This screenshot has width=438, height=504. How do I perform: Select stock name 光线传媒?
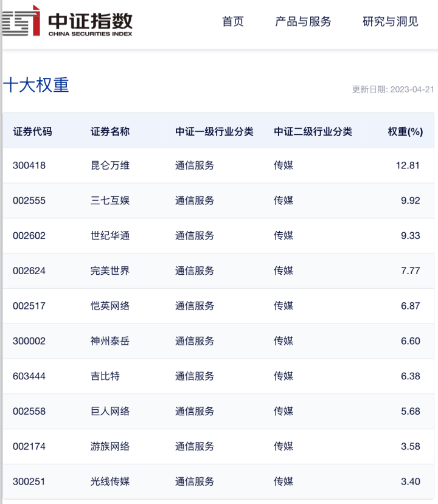pos(110,482)
